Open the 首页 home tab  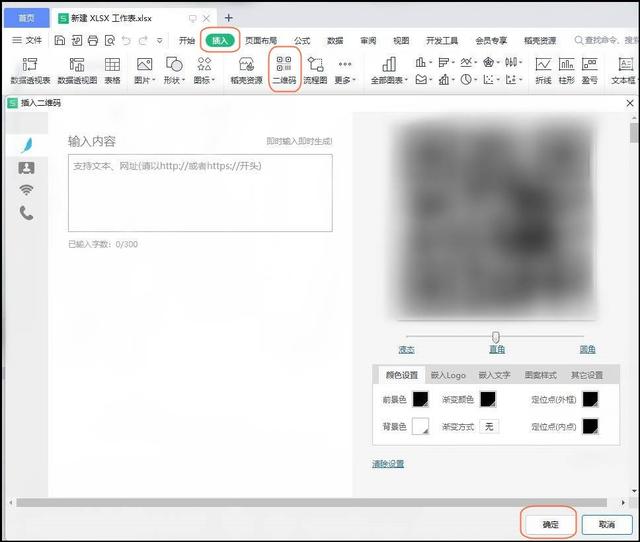point(27,18)
